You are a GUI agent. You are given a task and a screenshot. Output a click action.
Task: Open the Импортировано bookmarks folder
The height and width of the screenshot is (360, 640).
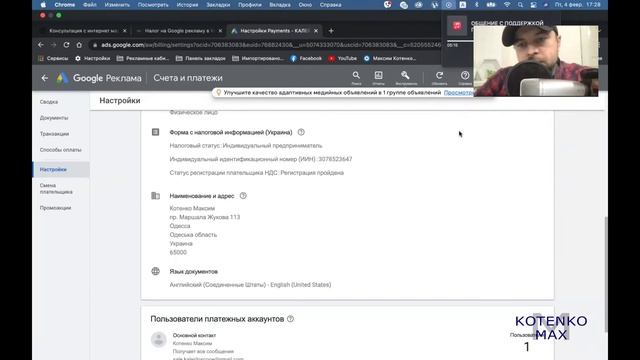(258, 58)
